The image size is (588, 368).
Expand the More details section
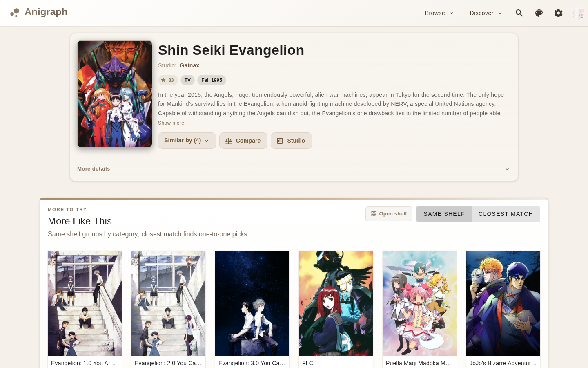point(294,169)
